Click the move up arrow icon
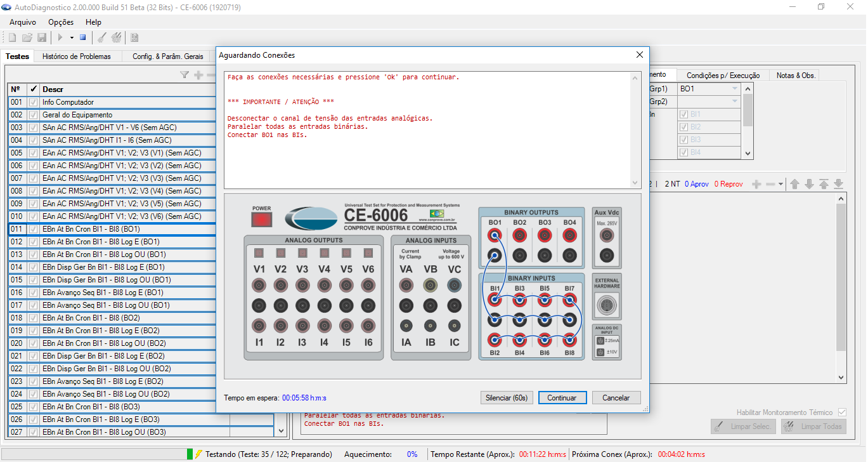 pos(794,184)
